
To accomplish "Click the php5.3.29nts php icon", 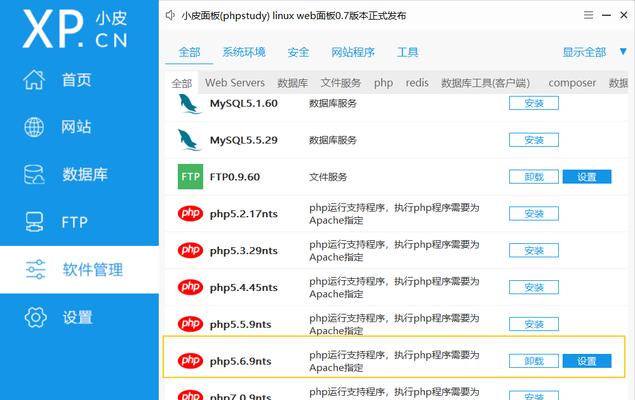I will pyautogui.click(x=190, y=250).
